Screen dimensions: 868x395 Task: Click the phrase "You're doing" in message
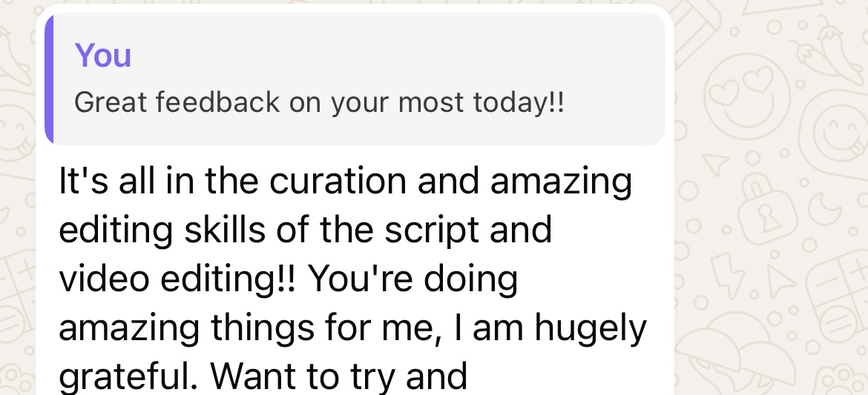(412, 279)
